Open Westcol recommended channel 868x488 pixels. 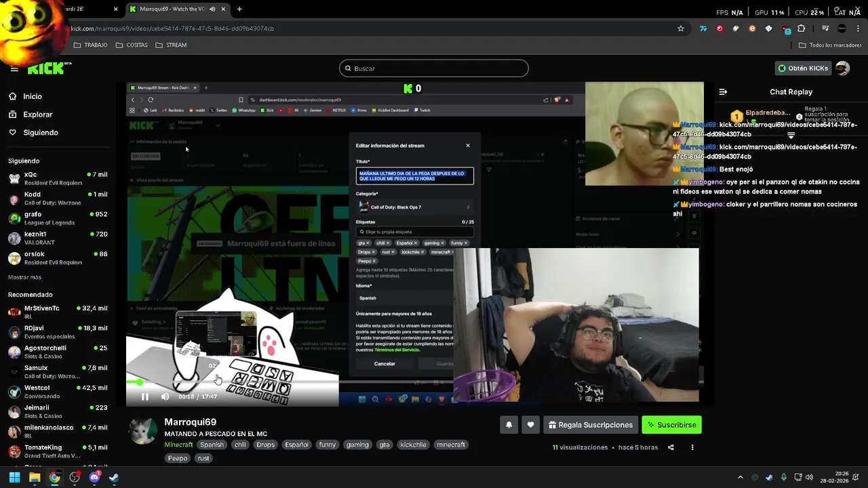pos(58,392)
